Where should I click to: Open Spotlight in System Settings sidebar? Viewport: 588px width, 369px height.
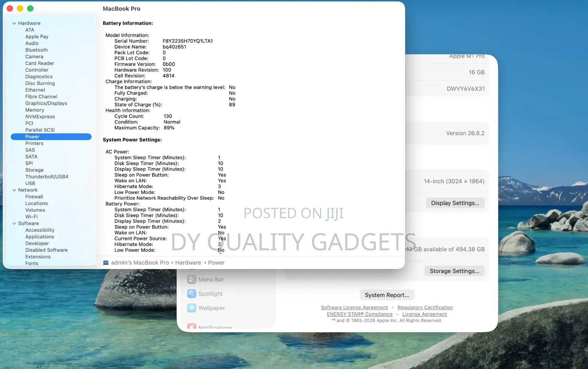[210, 294]
